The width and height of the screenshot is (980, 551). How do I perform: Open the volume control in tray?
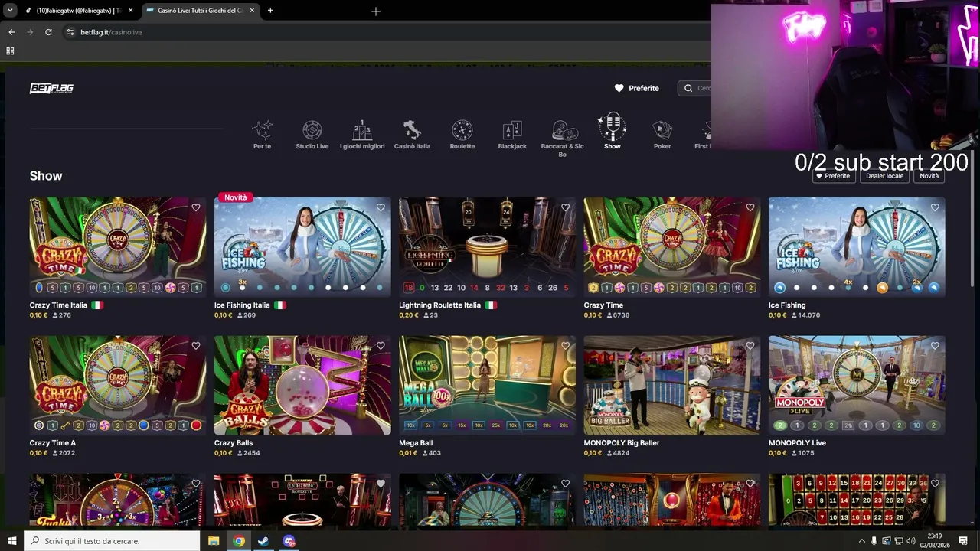[x=911, y=541]
